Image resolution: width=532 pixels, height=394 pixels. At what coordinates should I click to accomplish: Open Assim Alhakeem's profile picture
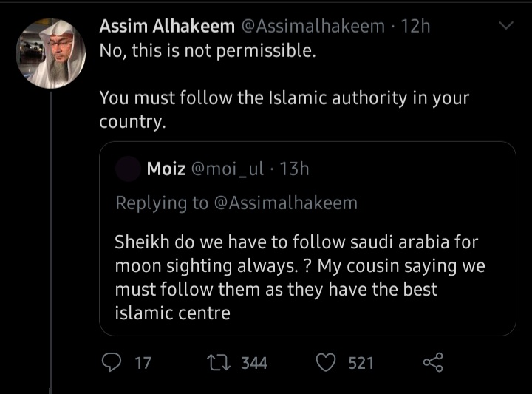click(x=50, y=54)
